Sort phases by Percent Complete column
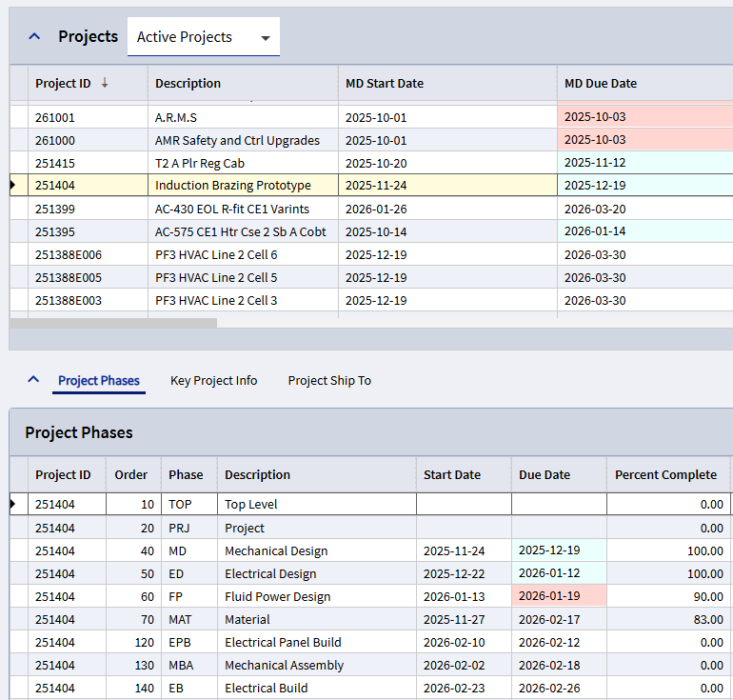 pos(665,474)
